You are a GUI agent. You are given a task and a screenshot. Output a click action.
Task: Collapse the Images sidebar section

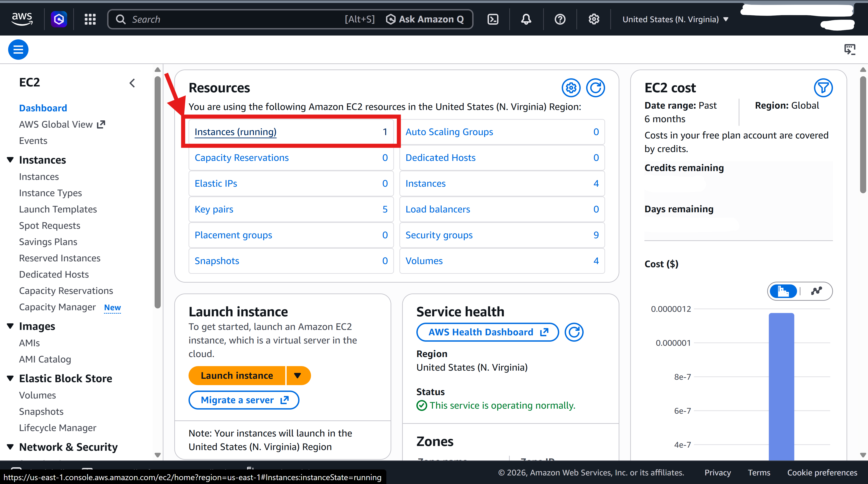[10, 326]
